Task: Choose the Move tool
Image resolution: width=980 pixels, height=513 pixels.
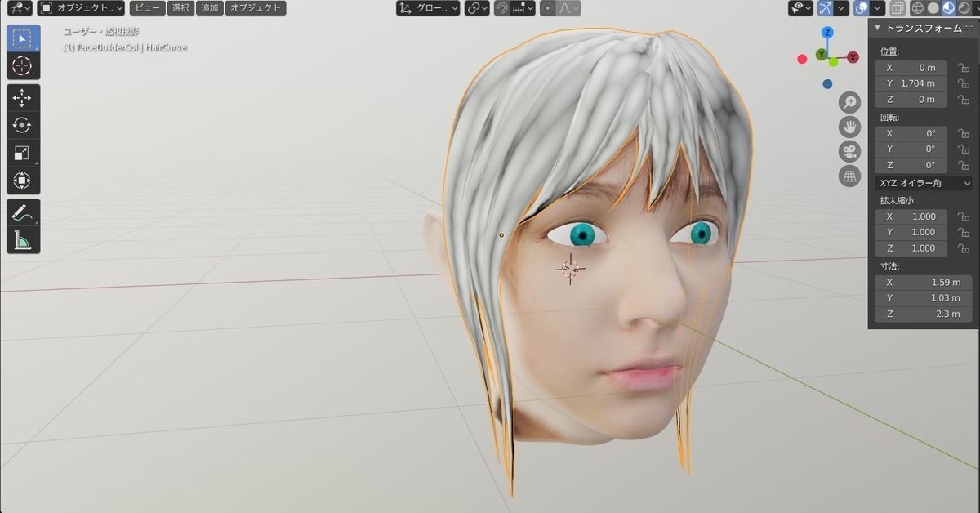Action: pos(23,97)
